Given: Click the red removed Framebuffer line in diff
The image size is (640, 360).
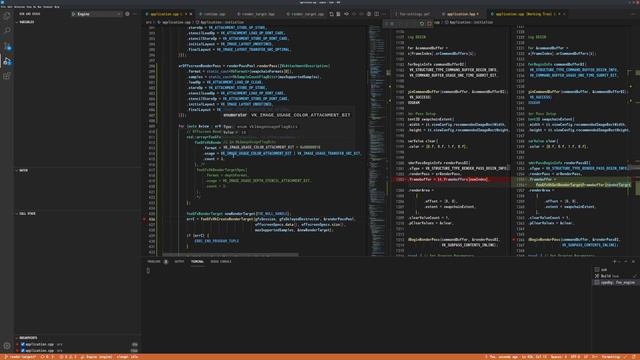Looking at the screenshot, I should click(x=451, y=180).
